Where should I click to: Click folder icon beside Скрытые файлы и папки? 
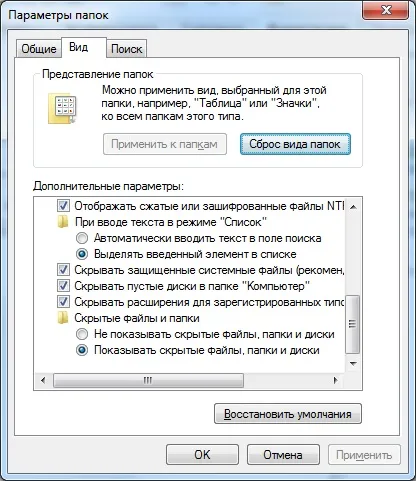click(x=63, y=318)
